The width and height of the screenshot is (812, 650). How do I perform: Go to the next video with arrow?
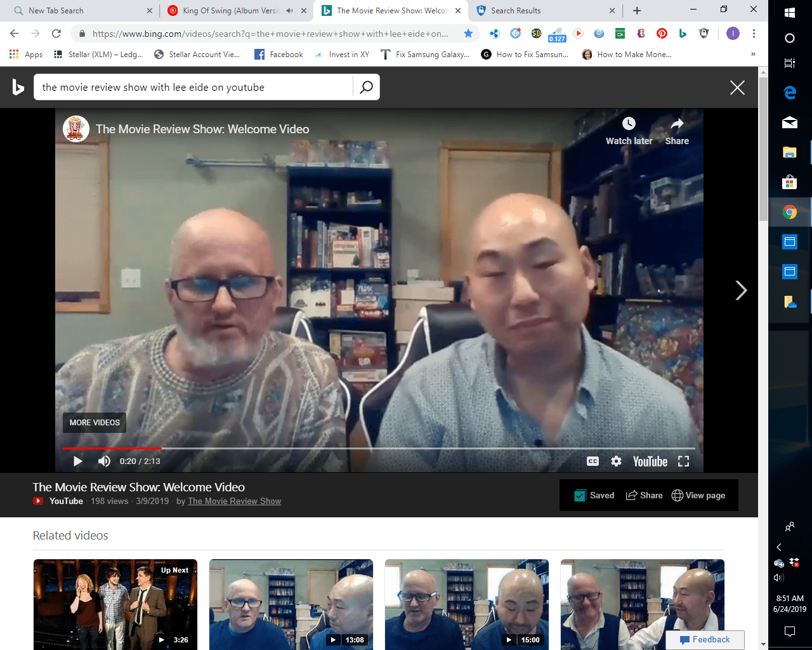coord(740,291)
